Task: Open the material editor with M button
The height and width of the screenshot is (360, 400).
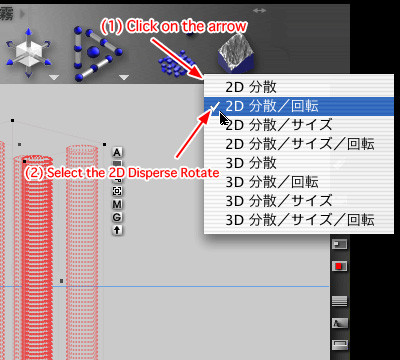Action: [x=117, y=204]
